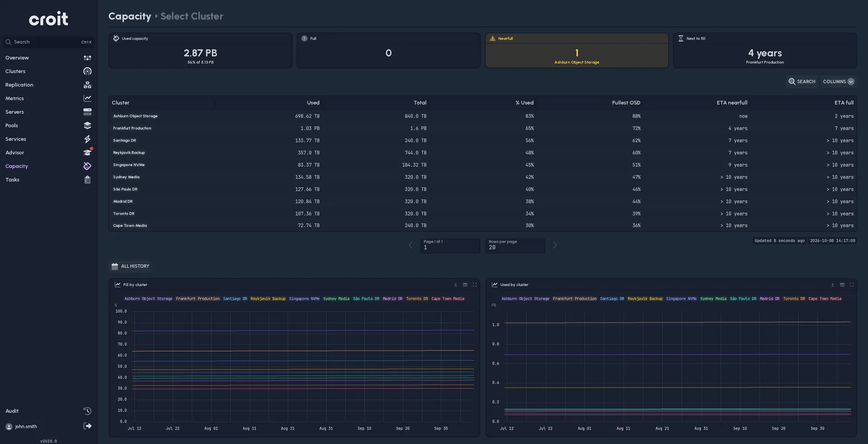The image size is (868, 444).
Task: Toggle Ashburn Object Storage in Fill by cluster legend
Action: pos(148,299)
